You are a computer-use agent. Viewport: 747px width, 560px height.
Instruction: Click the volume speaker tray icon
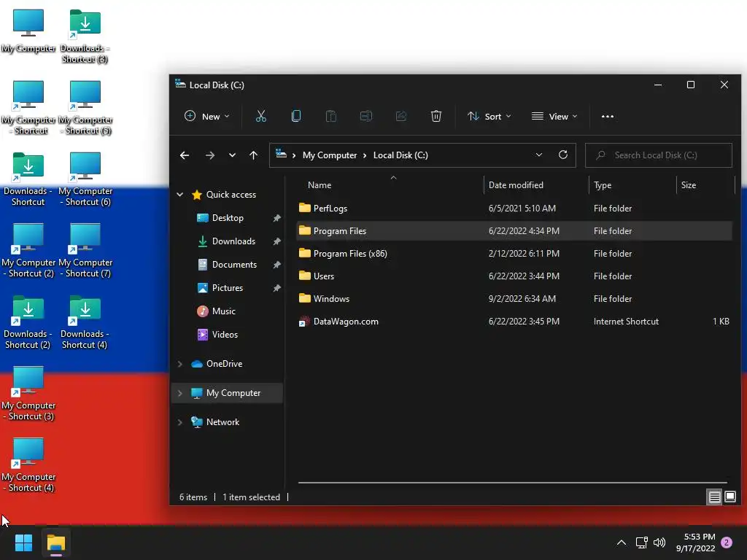[x=659, y=542]
